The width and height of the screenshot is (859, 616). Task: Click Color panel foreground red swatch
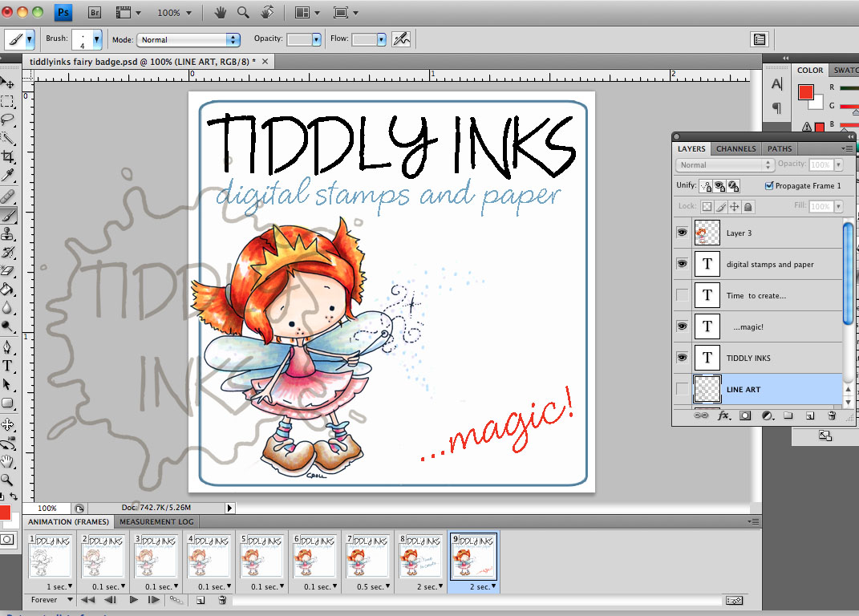click(805, 92)
